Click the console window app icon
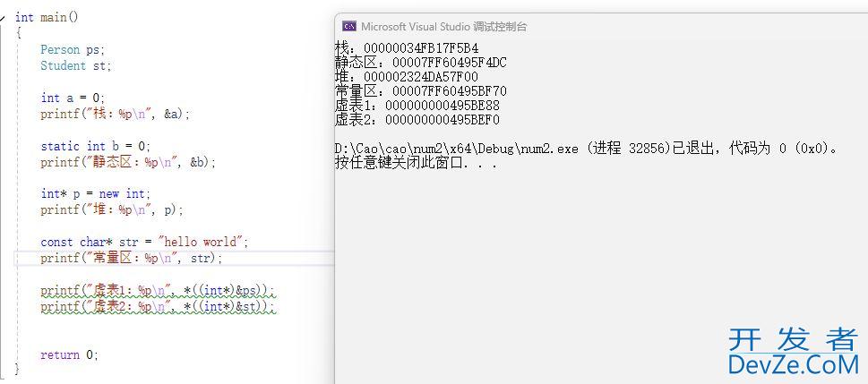 348,26
